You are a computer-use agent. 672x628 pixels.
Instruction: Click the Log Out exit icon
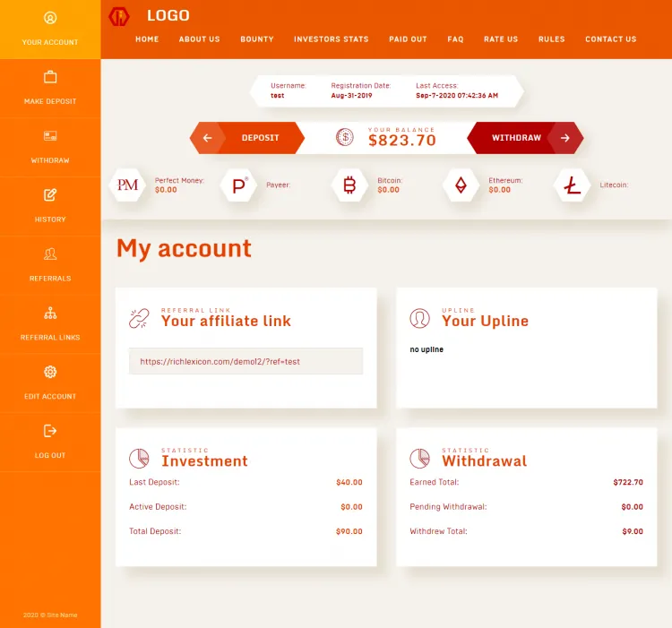tap(50, 431)
